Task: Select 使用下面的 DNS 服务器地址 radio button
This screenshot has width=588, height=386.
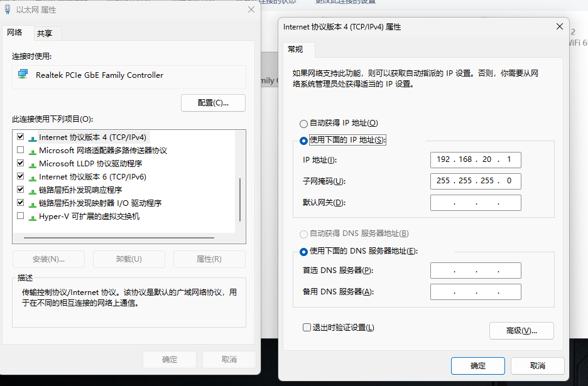Action: tap(303, 252)
